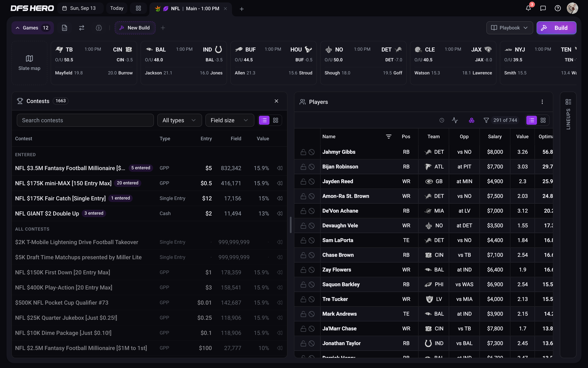Exclude Bijan Robinson with the ban icon
The image size is (588, 368).
(312, 167)
